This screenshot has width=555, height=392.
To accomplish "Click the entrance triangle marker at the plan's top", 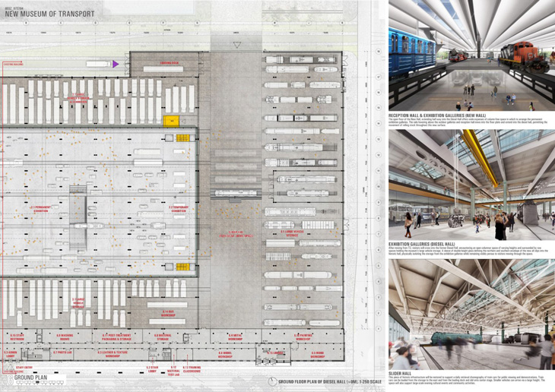I will 236,45.
